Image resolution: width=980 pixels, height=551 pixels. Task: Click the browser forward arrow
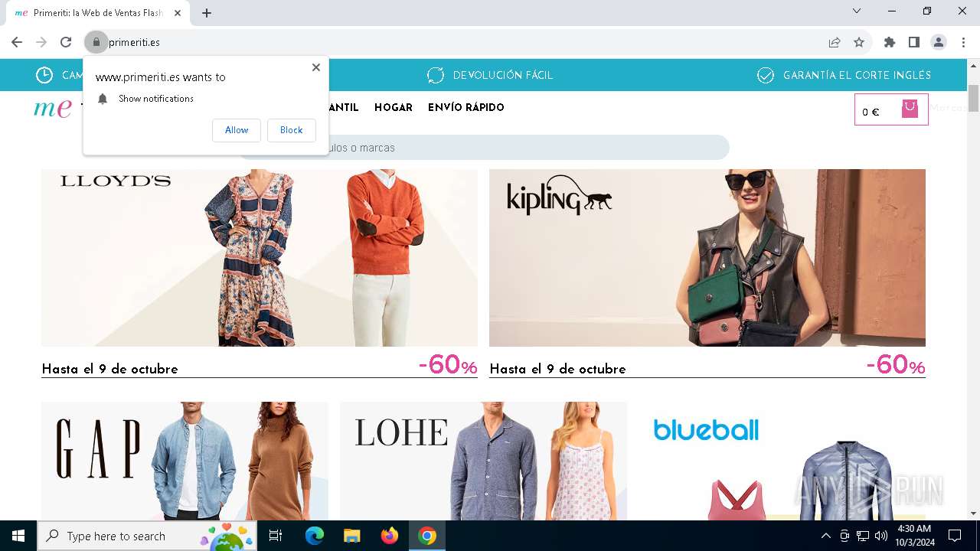click(41, 42)
